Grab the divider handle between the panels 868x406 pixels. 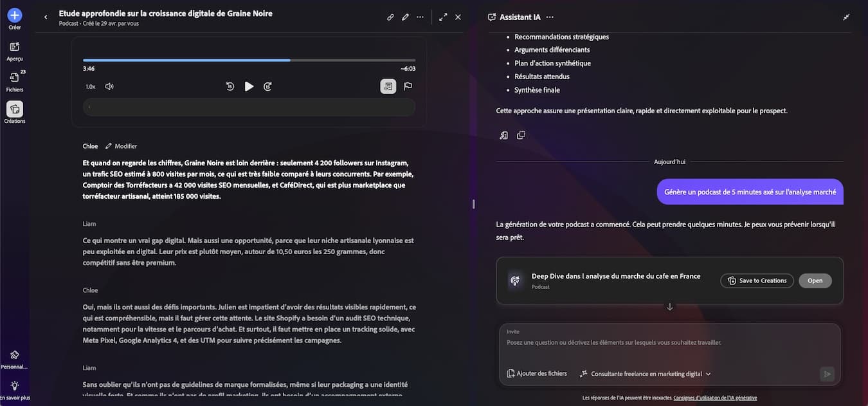pos(473,204)
